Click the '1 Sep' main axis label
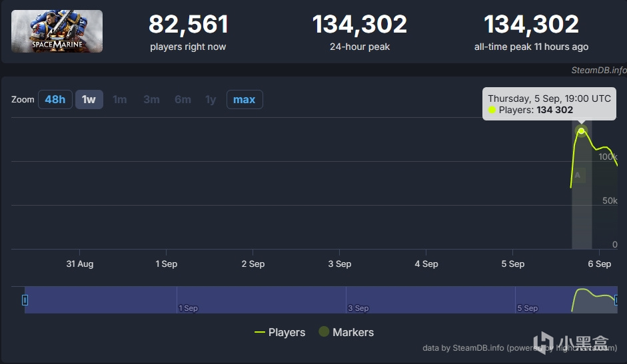 pyautogui.click(x=167, y=264)
